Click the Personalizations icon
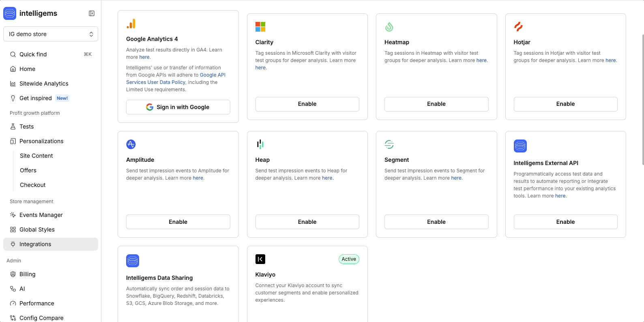 coord(13,141)
